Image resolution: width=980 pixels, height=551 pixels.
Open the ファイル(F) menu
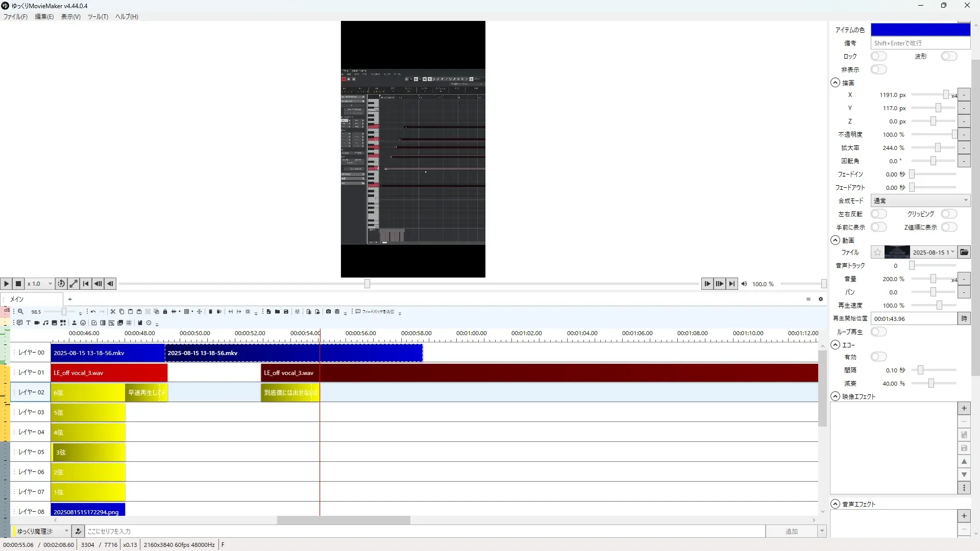[x=15, y=16]
